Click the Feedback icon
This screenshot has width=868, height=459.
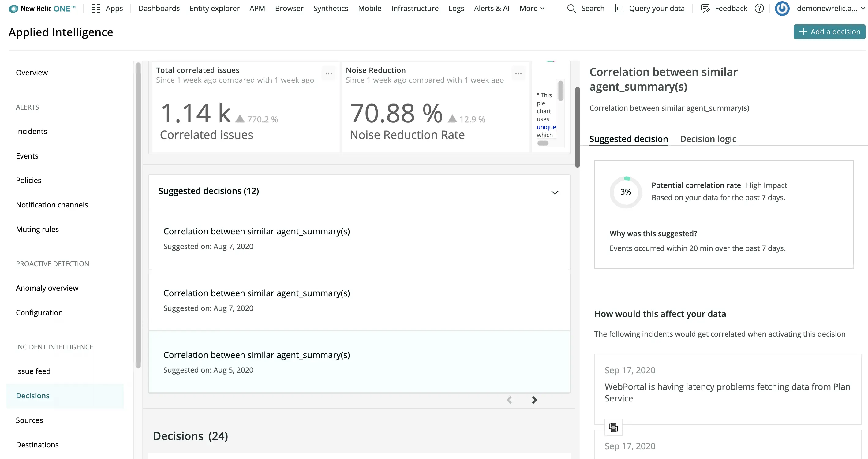click(705, 9)
